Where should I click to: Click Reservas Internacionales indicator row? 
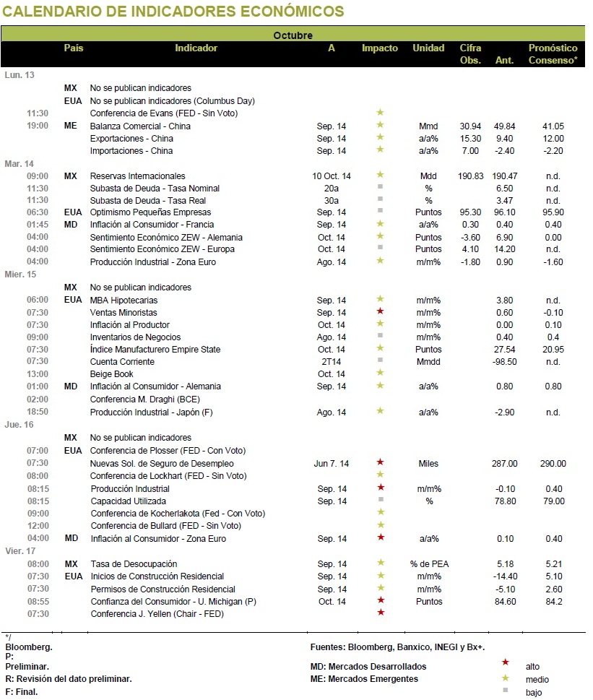[293, 176]
